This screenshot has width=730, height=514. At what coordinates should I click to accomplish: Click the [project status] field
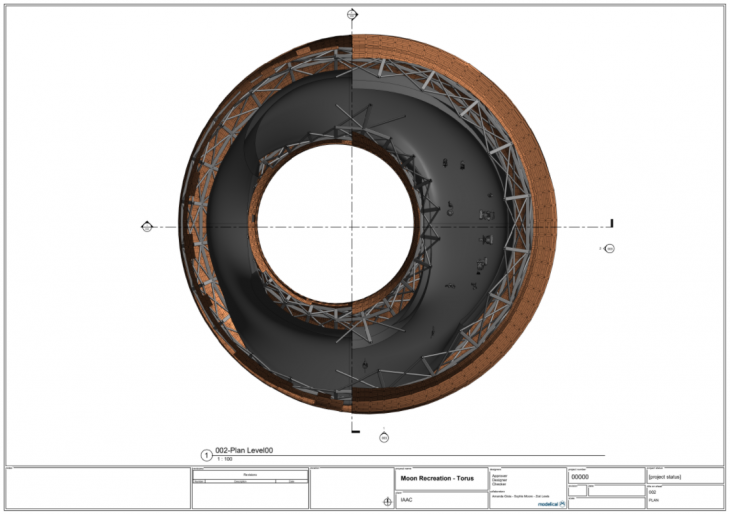[x=670, y=478]
